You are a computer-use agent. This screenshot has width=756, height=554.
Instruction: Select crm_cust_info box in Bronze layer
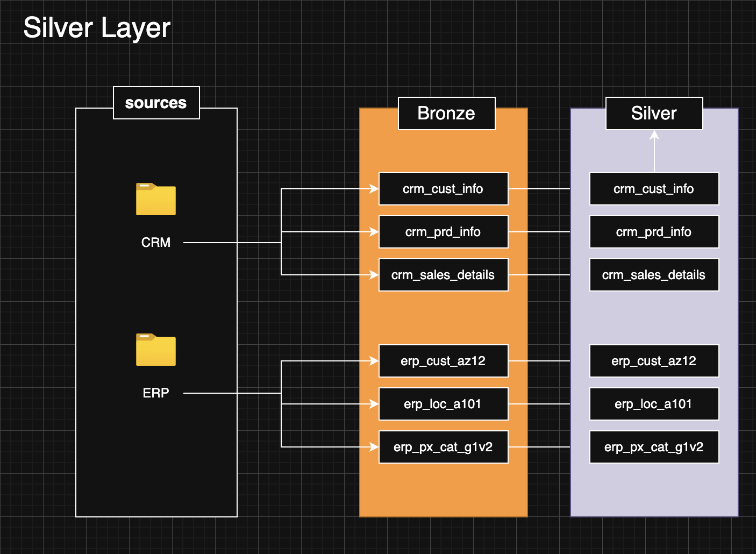(x=443, y=189)
